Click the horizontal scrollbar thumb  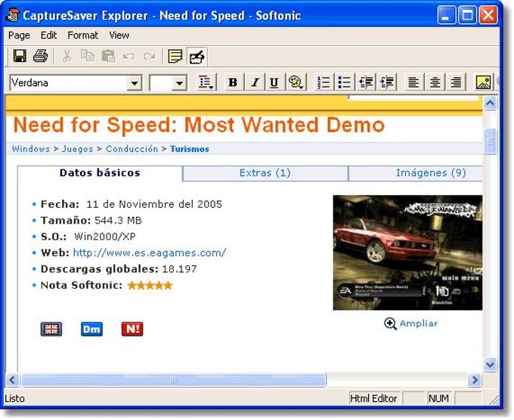coord(173,380)
